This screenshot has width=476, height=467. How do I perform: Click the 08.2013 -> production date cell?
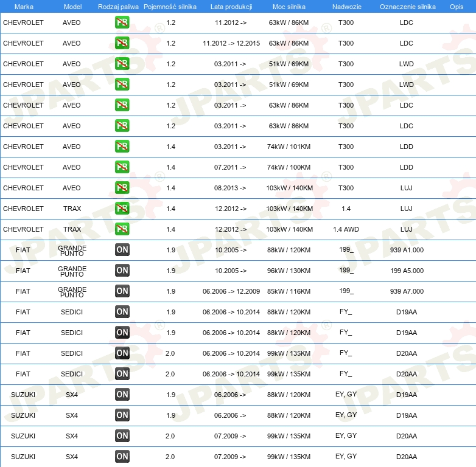230,188
